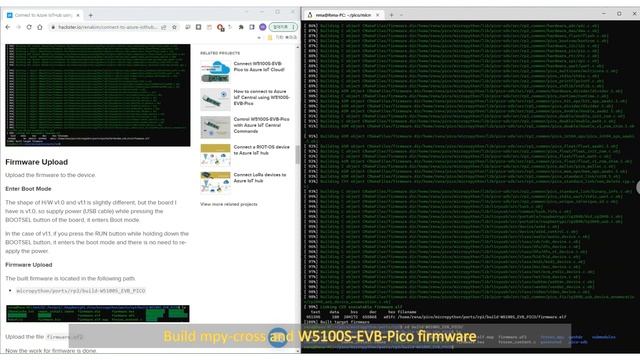Open Connect LoRa devices to Azure IoT hub
The image size is (640, 360).
click(260, 178)
